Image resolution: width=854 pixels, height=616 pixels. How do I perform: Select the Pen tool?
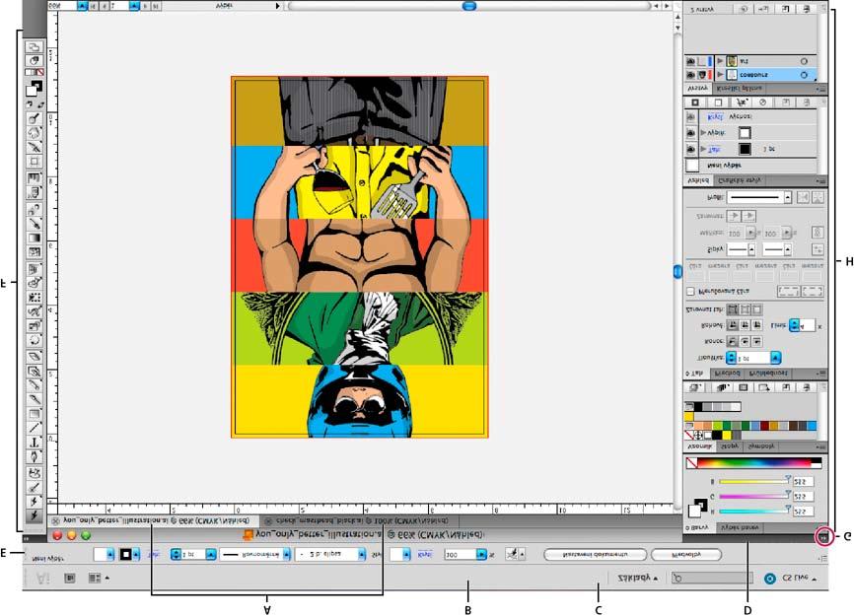pyautogui.click(x=35, y=457)
